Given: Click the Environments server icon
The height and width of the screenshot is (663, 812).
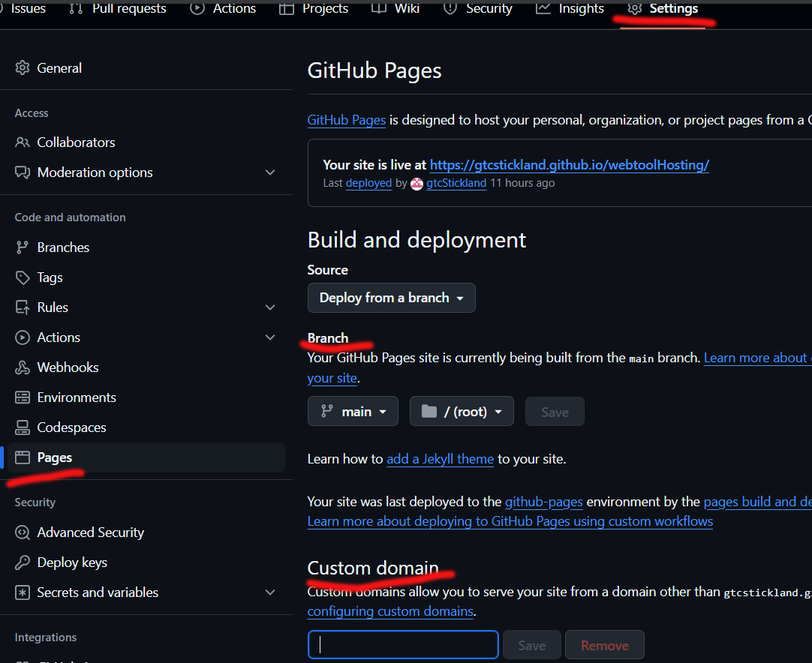Looking at the screenshot, I should click(23, 397).
